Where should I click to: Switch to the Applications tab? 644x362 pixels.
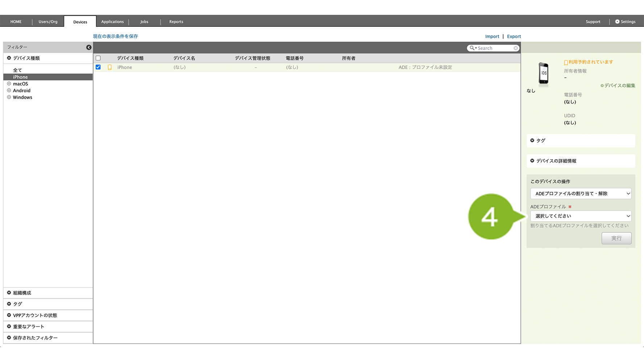112,22
